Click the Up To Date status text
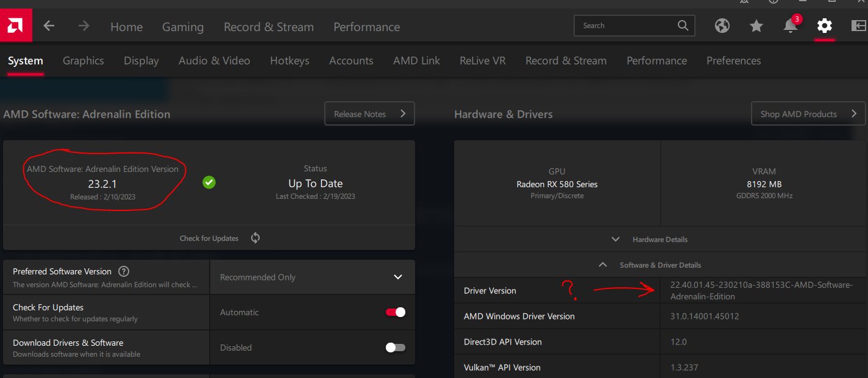 (x=315, y=184)
